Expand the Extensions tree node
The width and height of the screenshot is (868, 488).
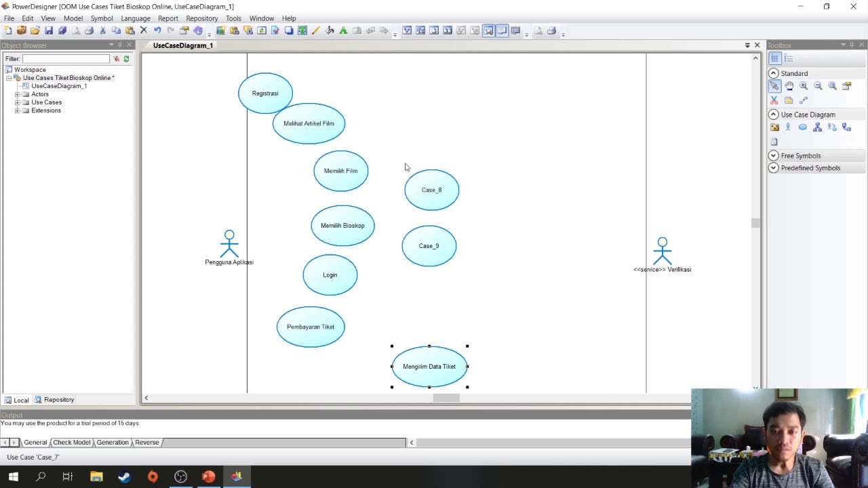[x=17, y=110]
